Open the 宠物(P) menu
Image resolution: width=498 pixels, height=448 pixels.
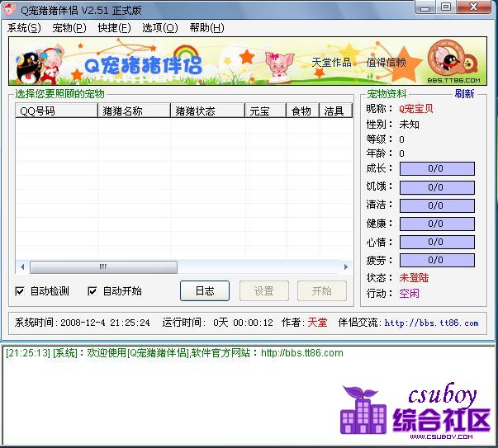69,27
